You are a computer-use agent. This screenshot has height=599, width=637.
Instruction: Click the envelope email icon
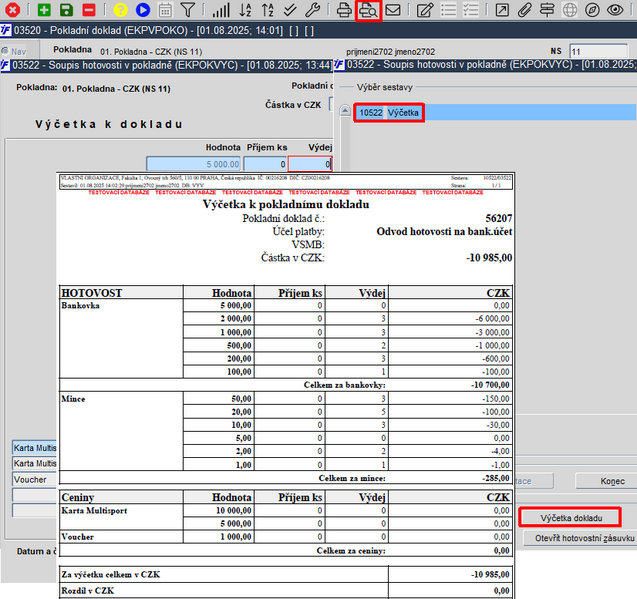[x=393, y=11]
